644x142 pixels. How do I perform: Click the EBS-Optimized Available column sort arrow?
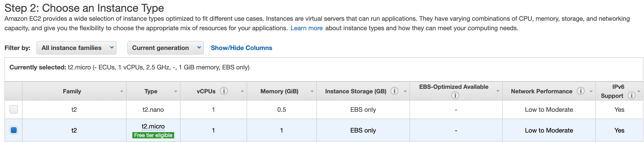498,91
